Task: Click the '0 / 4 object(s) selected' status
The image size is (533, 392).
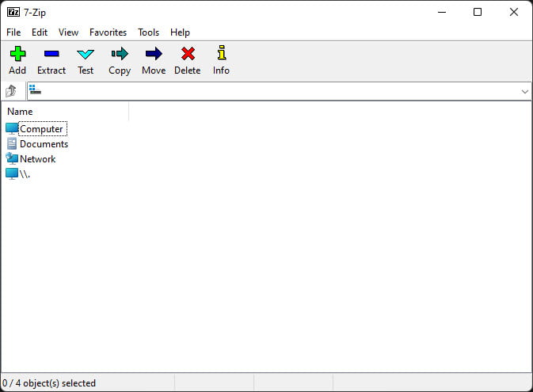Action: (x=49, y=383)
